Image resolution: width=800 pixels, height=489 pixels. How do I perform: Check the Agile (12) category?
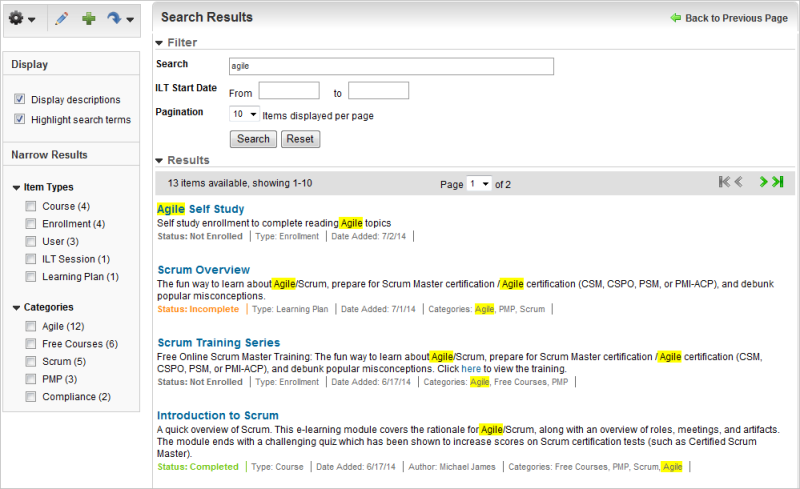(31, 326)
